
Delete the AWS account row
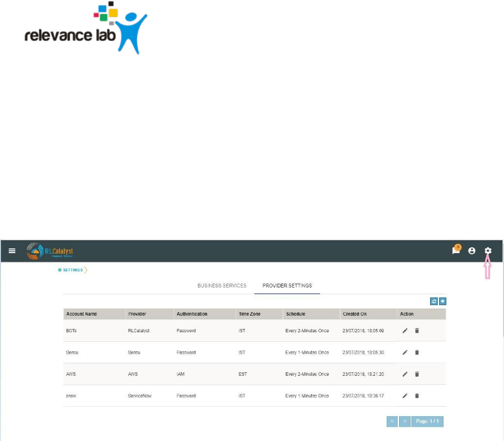417,374
